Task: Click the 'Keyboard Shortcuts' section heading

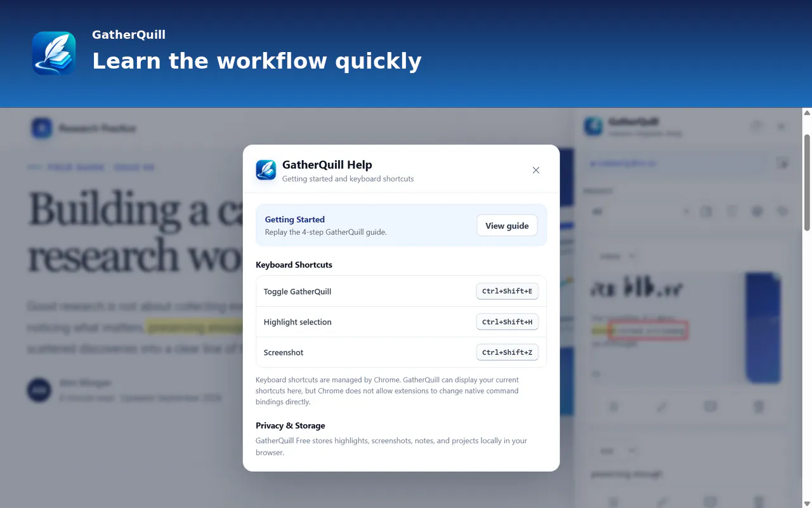Action: click(294, 265)
